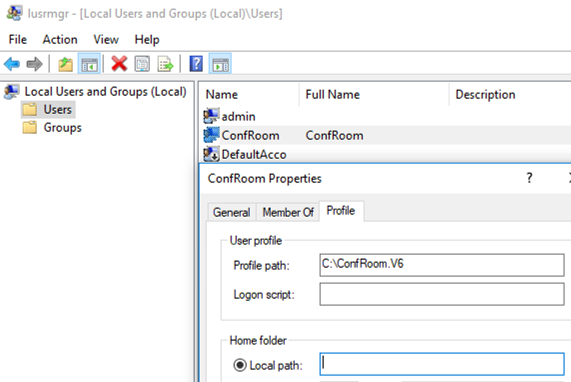The height and width of the screenshot is (382, 571).
Task: Click the Up one level folder icon
Action: tap(66, 64)
